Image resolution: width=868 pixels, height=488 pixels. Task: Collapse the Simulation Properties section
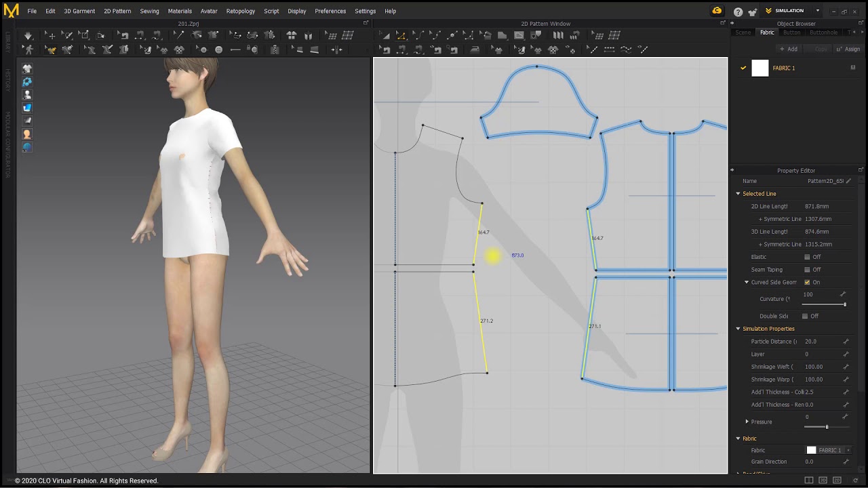[738, 329]
